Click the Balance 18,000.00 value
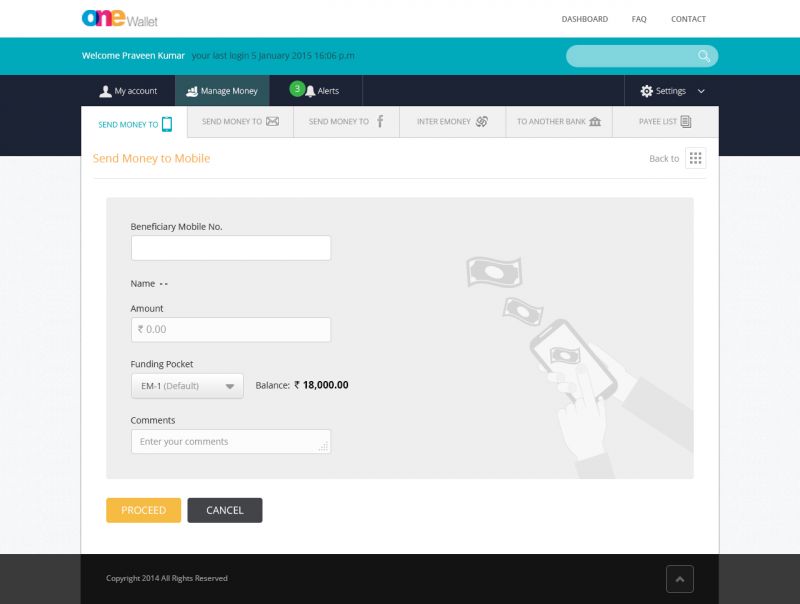This screenshot has height=604, width=800. (321, 385)
